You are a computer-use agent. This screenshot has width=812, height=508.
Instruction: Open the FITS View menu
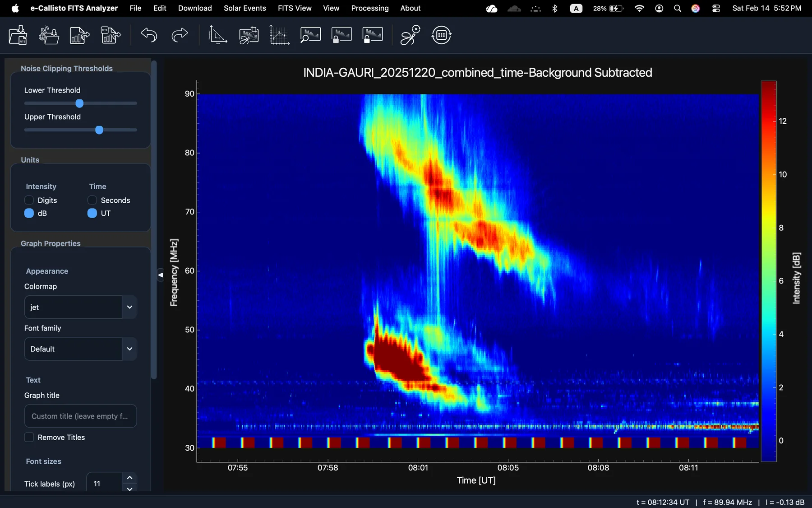tap(295, 8)
